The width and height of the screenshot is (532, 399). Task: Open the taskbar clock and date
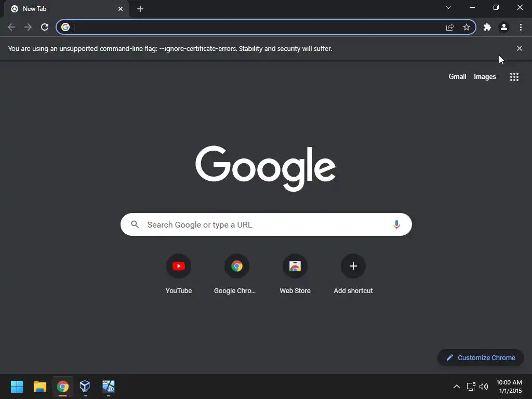click(509, 387)
